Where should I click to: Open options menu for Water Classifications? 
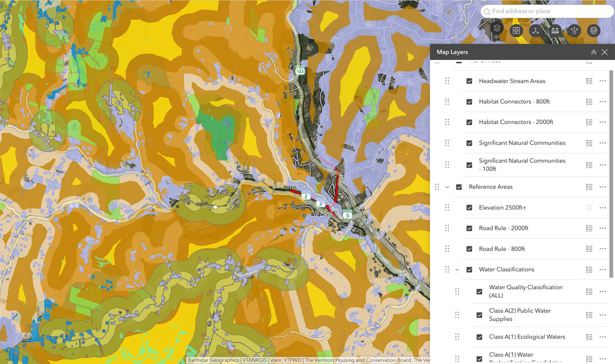[x=603, y=270]
